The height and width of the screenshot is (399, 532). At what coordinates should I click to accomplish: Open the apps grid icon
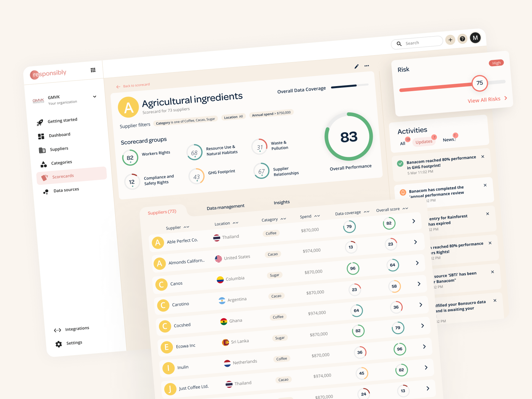coord(93,70)
